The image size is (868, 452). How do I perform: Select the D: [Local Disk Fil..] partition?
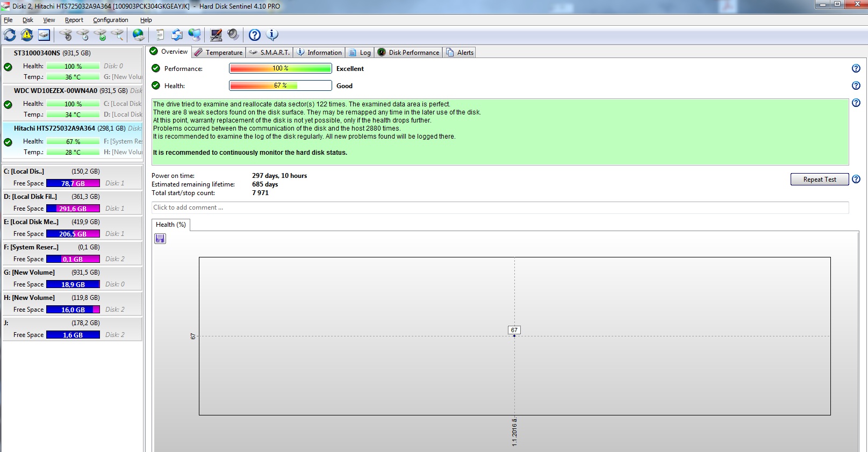tap(73, 203)
